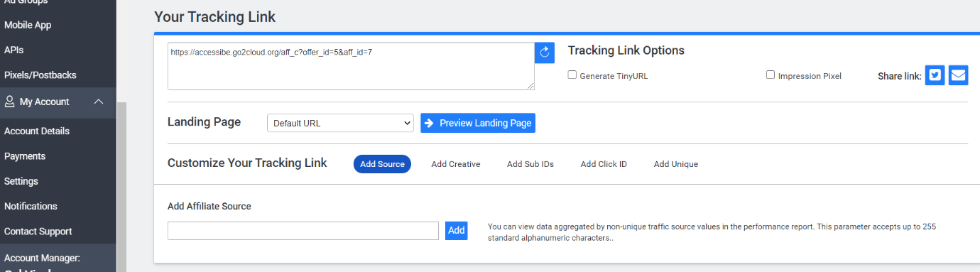Open the Default URL landing page dropdown
The image size is (980, 272).
[340, 123]
